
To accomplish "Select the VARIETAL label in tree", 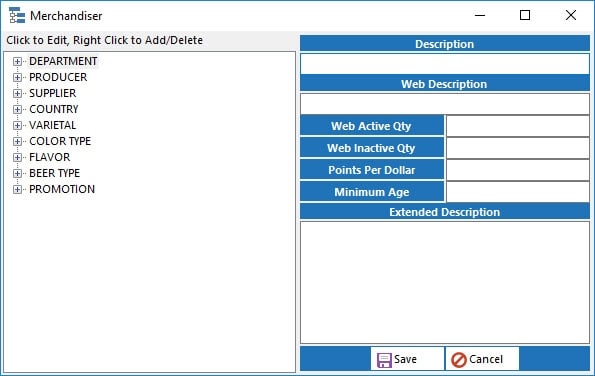I will (x=52, y=125).
